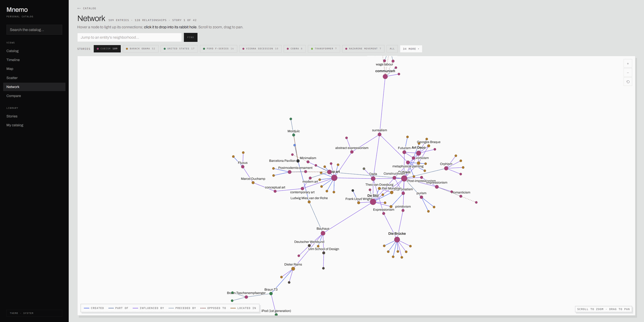This screenshot has width=644, height=322.
Task: Click the Find button
Action: pos(191,37)
